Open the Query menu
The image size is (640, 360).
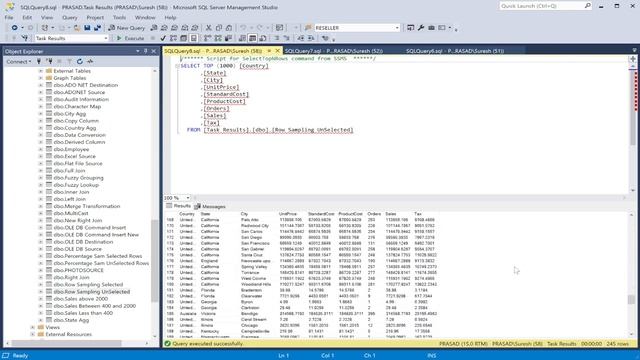tap(70, 18)
